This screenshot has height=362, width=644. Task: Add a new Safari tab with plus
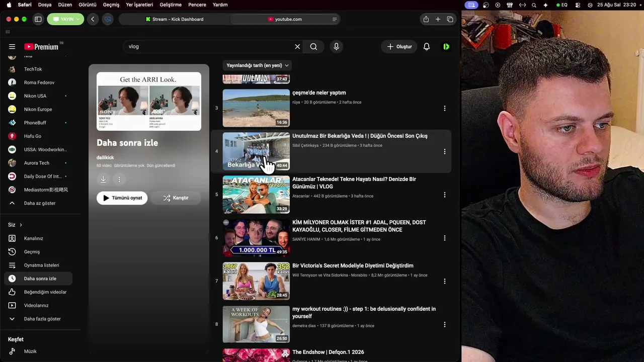438,19
